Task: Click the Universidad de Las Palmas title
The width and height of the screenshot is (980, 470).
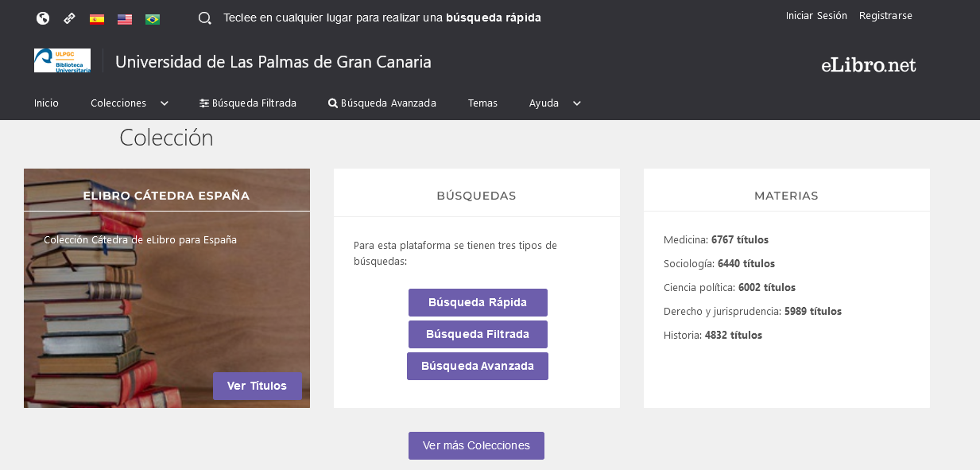Action: [x=273, y=61]
